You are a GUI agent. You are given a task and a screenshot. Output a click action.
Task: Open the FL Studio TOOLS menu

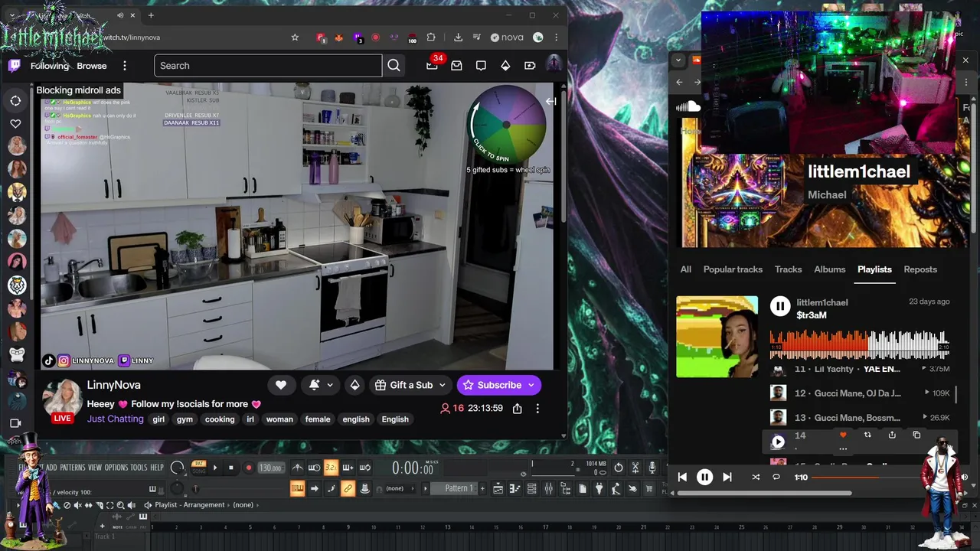point(139,468)
